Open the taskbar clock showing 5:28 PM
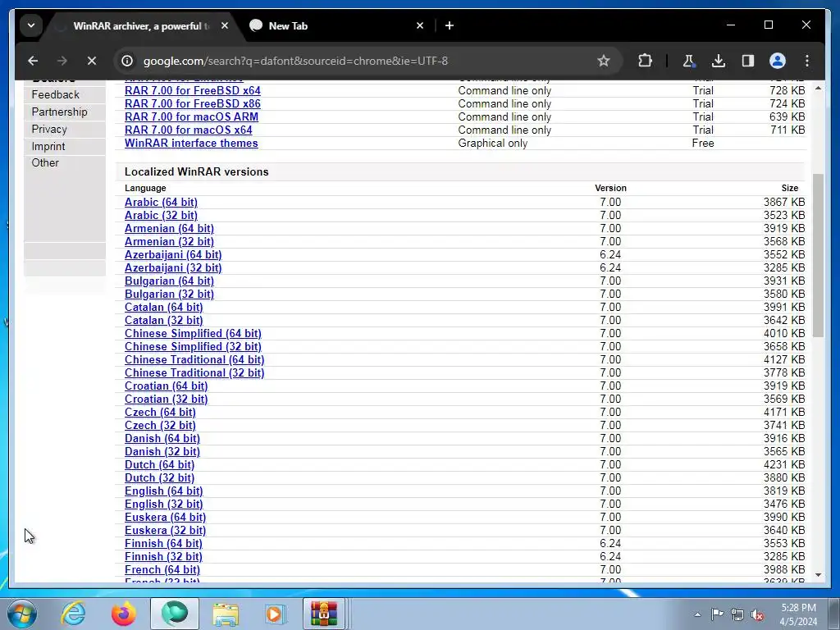Screen dimensions: 840x630 798,614
